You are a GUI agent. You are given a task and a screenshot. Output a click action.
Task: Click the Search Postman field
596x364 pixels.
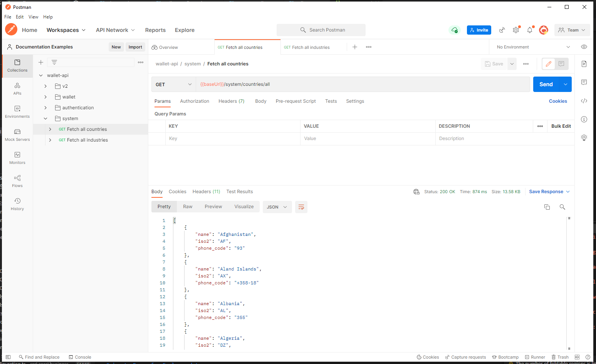click(321, 30)
